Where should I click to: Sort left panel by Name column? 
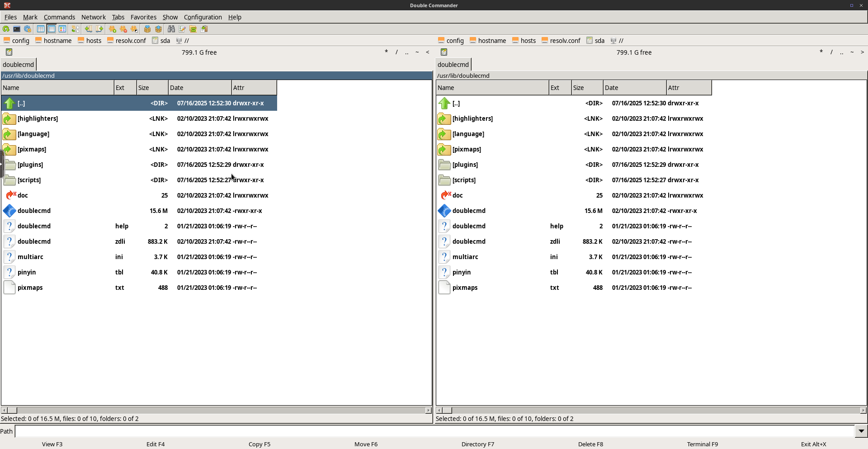tap(57, 88)
